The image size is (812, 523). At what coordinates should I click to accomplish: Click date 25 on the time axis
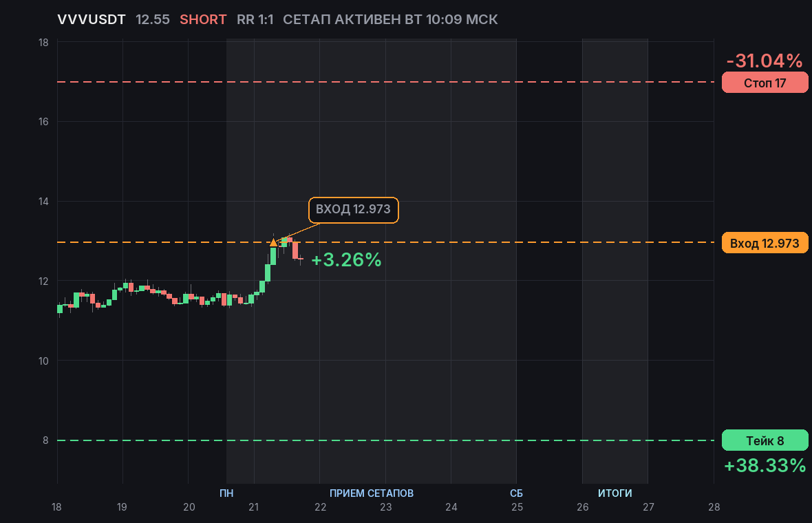(517, 507)
